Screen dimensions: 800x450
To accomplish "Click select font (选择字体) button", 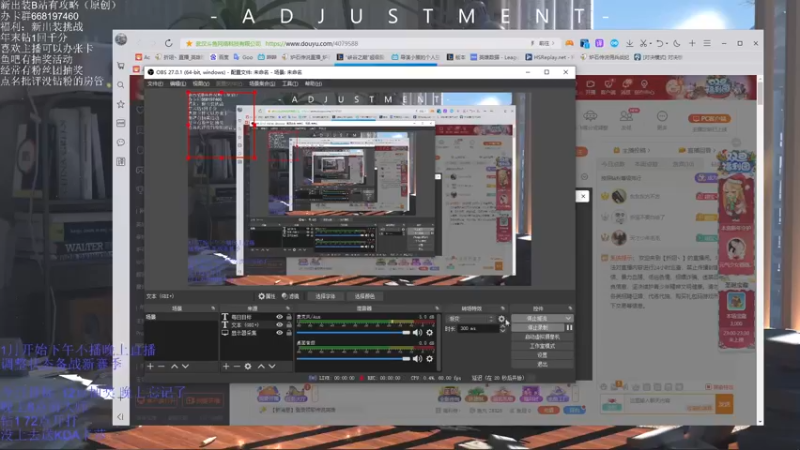I will (325, 296).
